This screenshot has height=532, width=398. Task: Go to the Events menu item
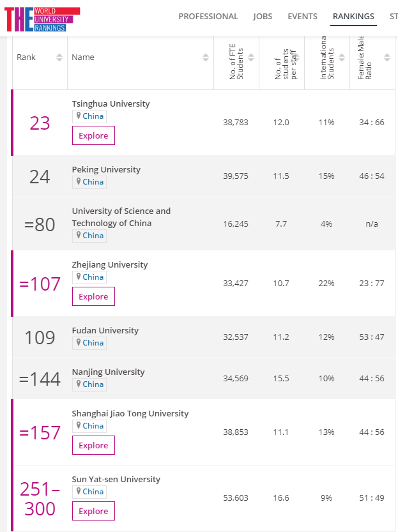click(x=302, y=17)
